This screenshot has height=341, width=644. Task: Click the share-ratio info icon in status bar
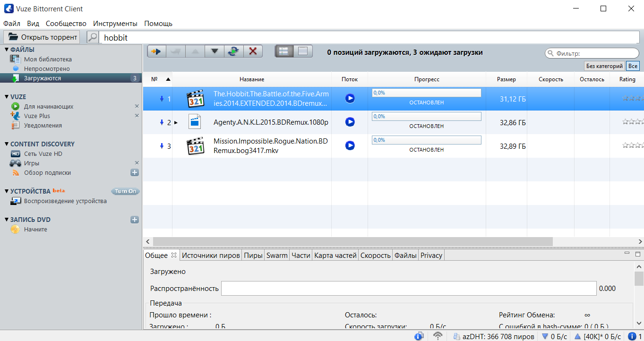point(419,336)
